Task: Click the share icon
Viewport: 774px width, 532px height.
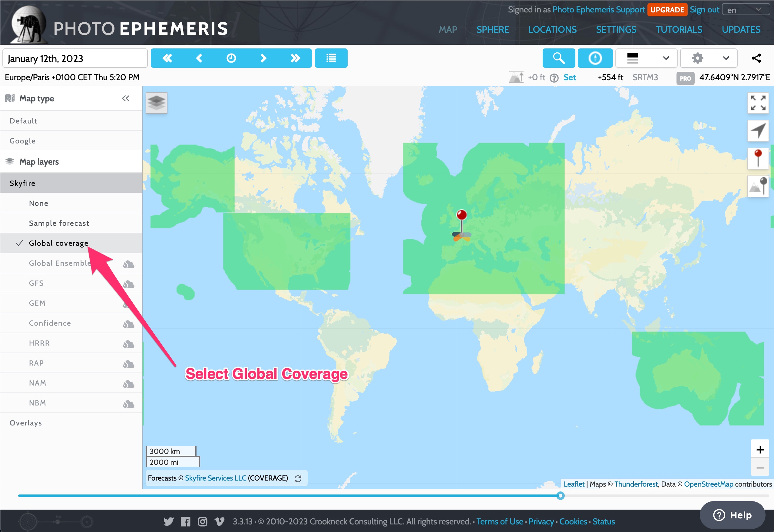Action: [756, 58]
